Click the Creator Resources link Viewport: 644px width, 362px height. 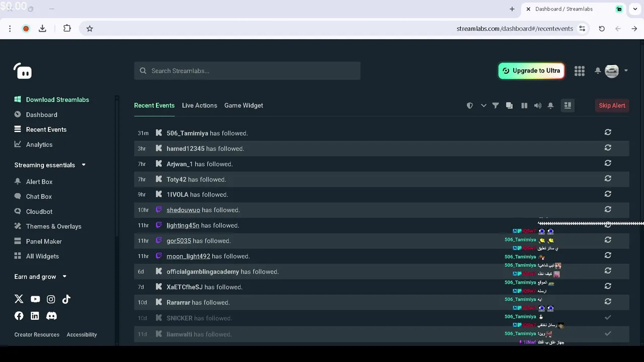37,335
